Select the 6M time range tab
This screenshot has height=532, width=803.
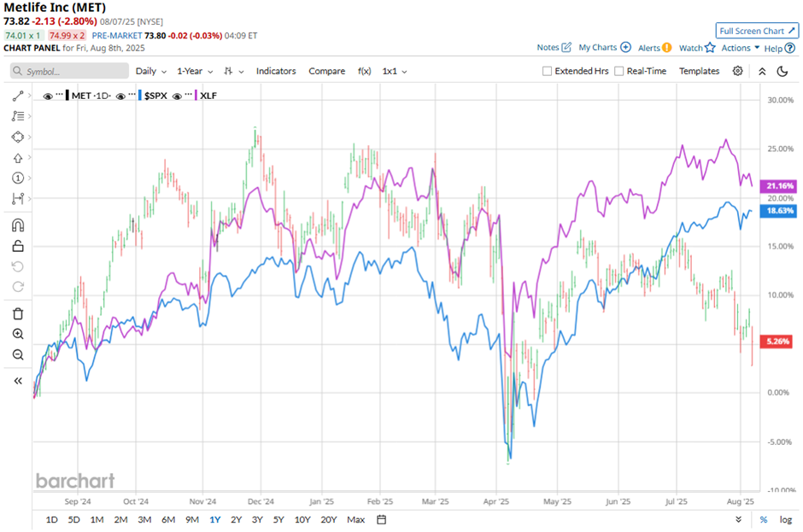168,520
